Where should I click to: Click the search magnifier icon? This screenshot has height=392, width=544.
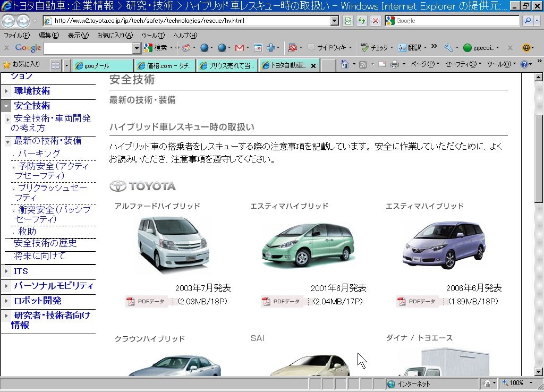pyautogui.click(x=528, y=21)
